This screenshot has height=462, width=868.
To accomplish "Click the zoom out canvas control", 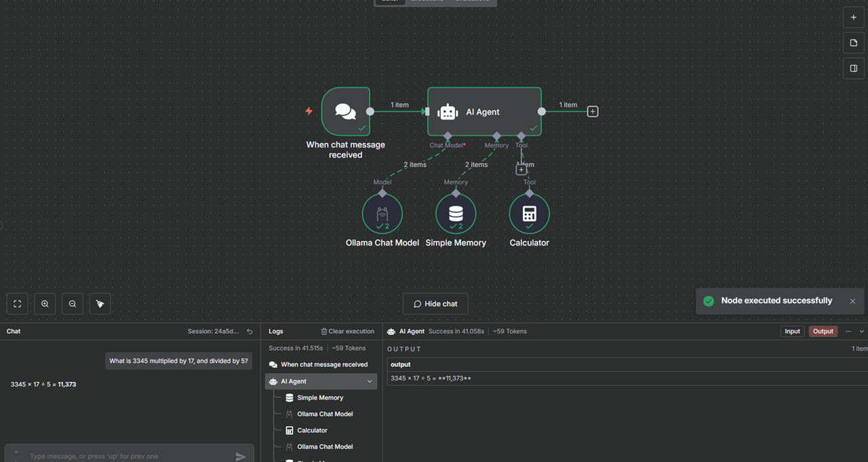I will click(x=73, y=303).
